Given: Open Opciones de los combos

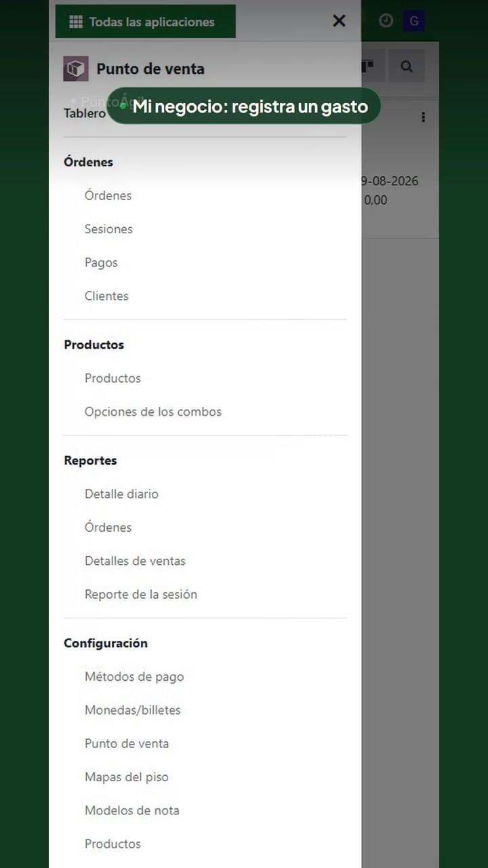Looking at the screenshot, I should [153, 412].
